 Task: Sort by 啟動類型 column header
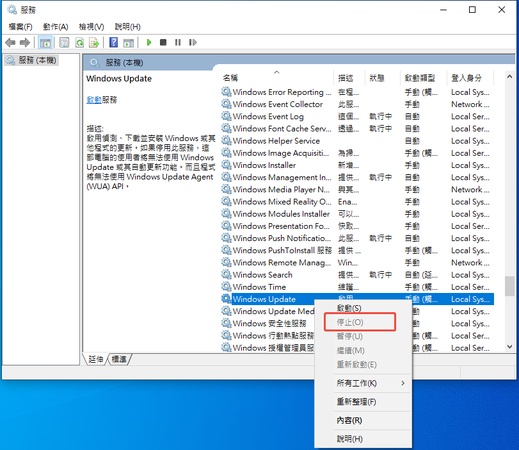click(x=423, y=78)
